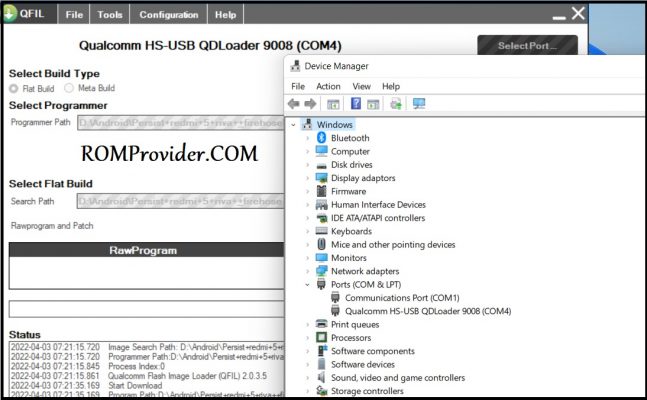This screenshot has height=400, width=647.
Task: Expand the Bluetooth node chevron
Action: [x=307, y=138]
